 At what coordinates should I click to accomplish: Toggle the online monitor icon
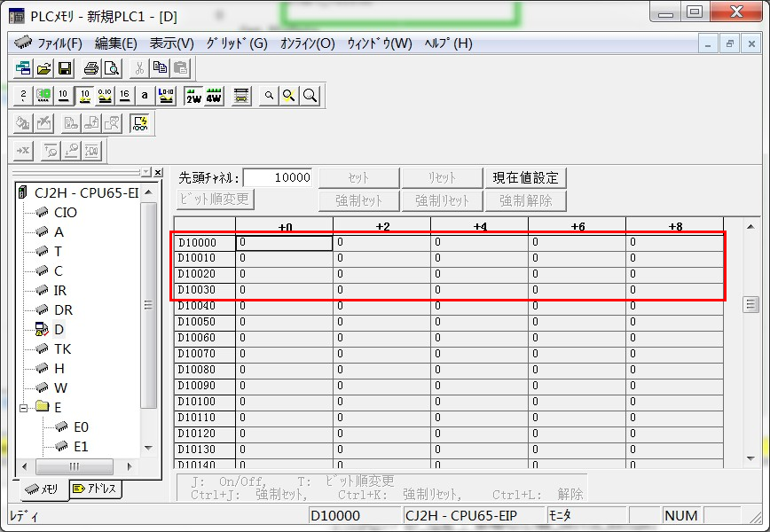139,123
